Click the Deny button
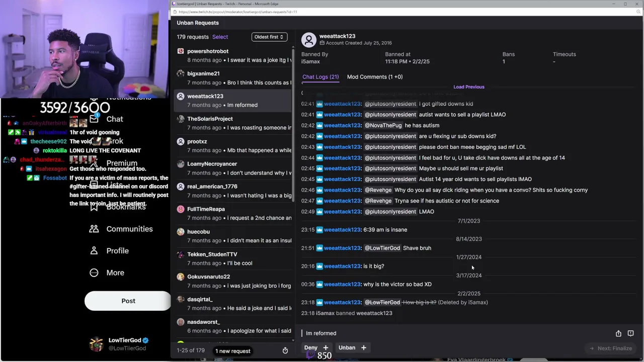This screenshot has width=644, height=362. click(316, 347)
